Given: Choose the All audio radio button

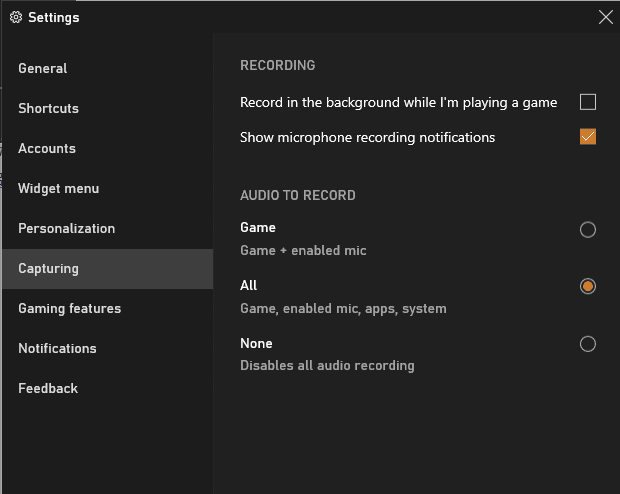Looking at the screenshot, I should [x=588, y=287].
